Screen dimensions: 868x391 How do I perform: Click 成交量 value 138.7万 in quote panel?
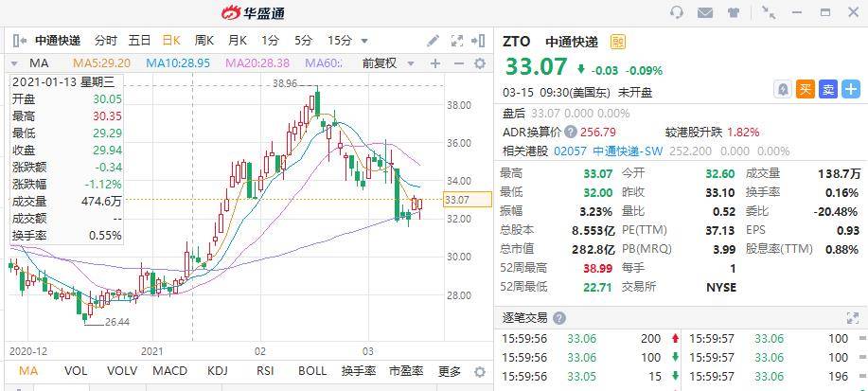click(x=840, y=174)
